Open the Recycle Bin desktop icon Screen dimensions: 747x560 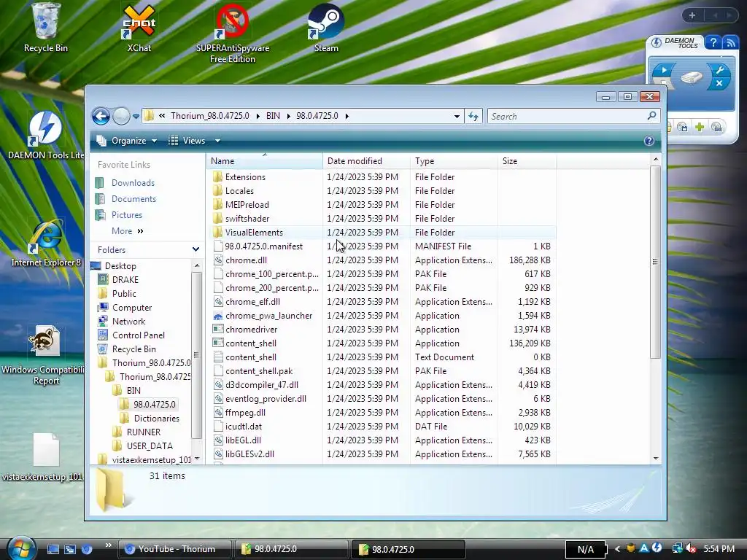[x=46, y=28]
